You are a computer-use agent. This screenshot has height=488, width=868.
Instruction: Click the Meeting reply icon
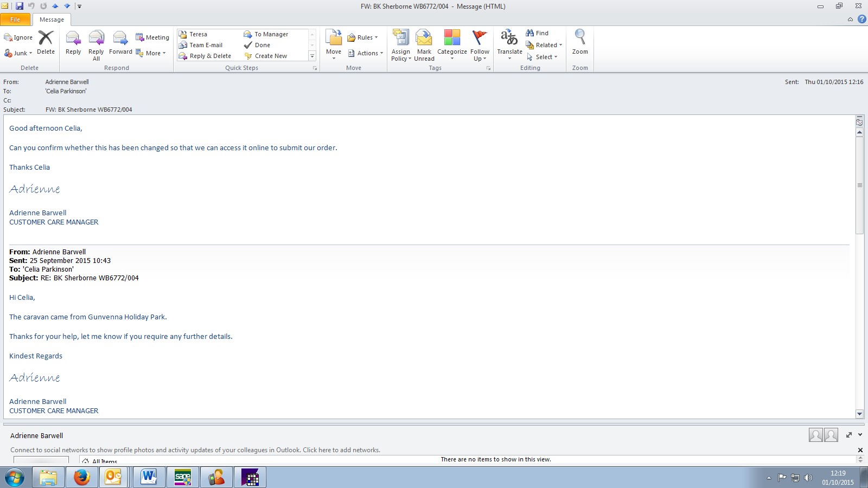point(152,37)
